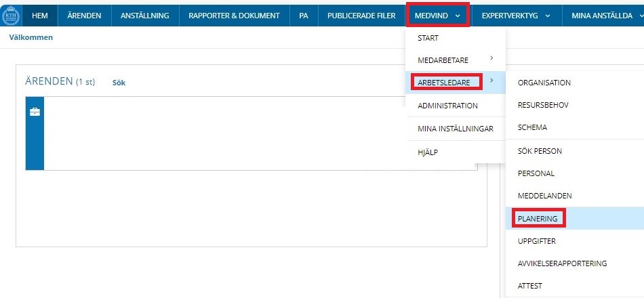The width and height of the screenshot is (644, 298).
Task: Open AVVIKELSERAPPORTERING submenu item
Action: tap(575, 263)
